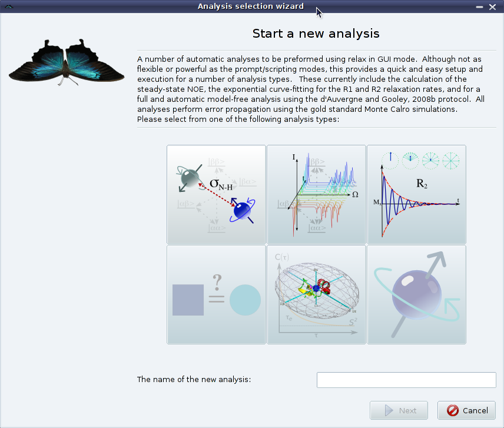The image size is (504, 428).
Task: Click the "The name of the new analysis" label
Action: [x=194, y=379]
